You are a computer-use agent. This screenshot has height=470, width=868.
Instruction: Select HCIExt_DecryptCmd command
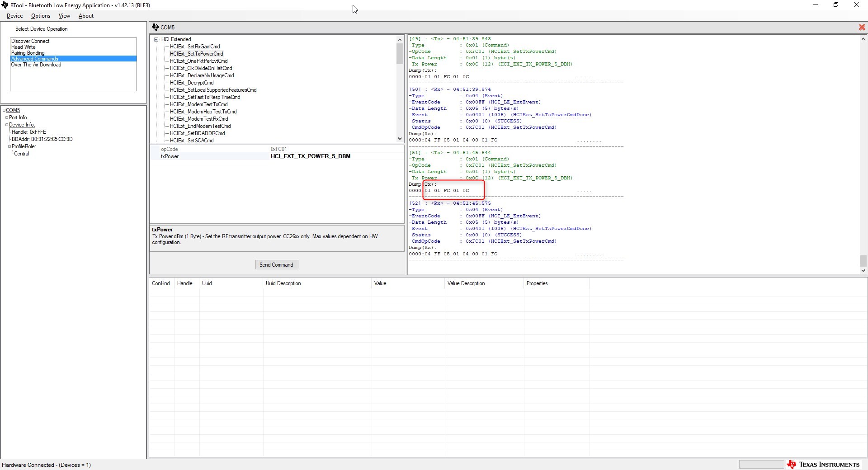(x=192, y=83)
